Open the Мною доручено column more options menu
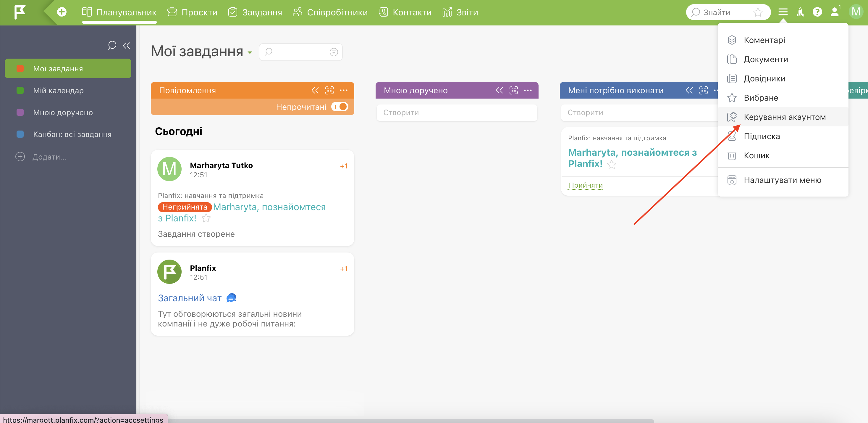Image resolution: width=868 pixels, height=423 pixels. coord(528,90)
